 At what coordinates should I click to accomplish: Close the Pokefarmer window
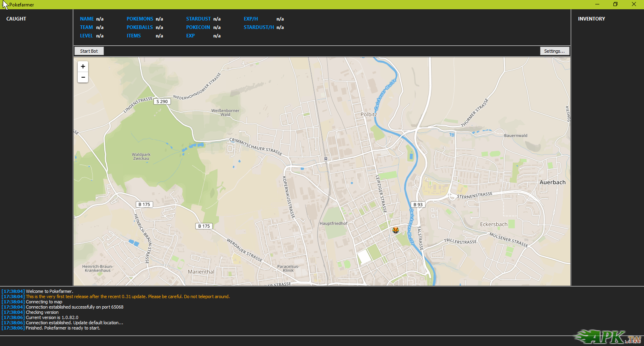tap(634, 4)
